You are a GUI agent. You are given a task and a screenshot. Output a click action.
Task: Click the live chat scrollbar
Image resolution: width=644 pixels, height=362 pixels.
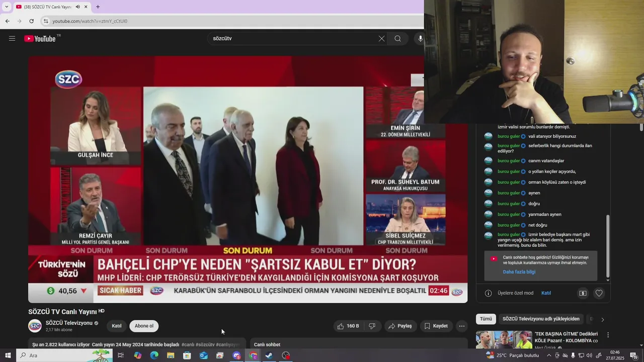point(608,245)
